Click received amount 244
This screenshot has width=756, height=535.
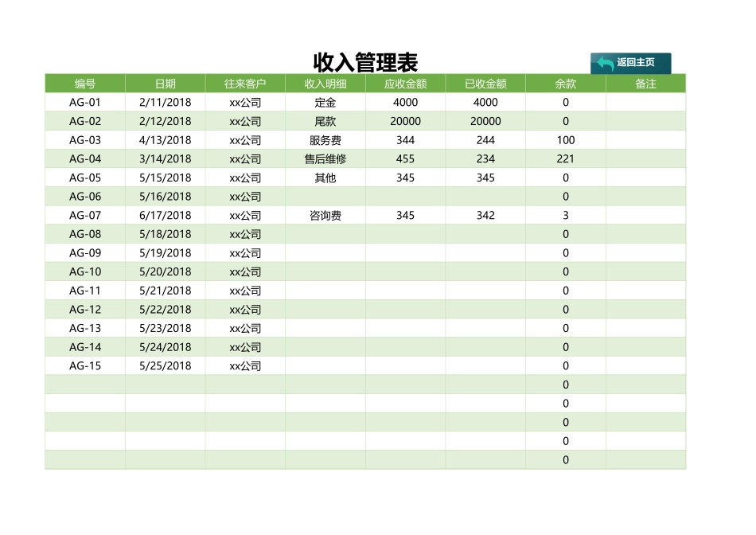point(485,140)
